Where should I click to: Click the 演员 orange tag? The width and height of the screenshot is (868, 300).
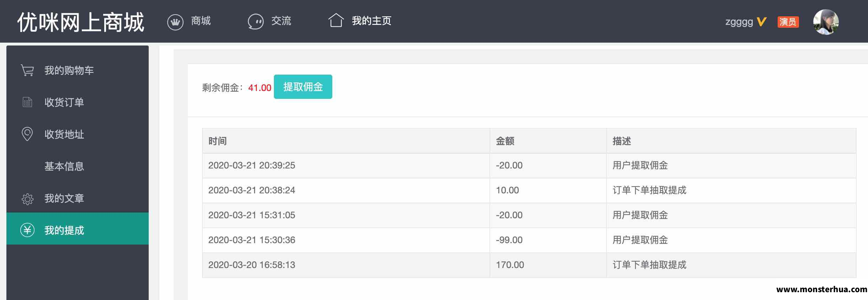788,22
